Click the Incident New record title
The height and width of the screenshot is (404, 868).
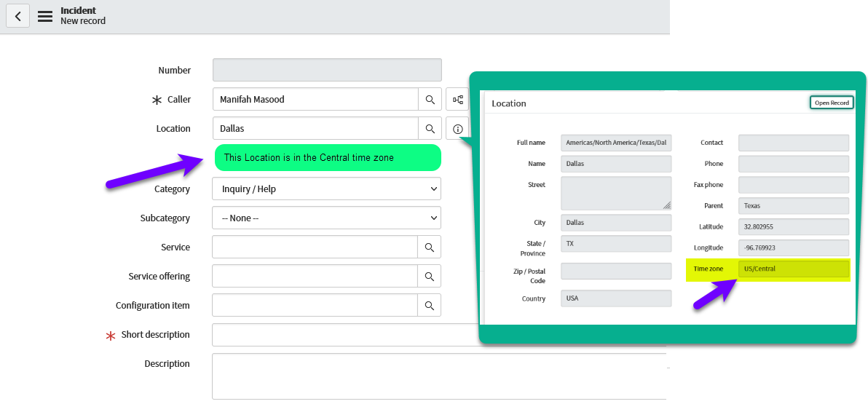point(83,15)
